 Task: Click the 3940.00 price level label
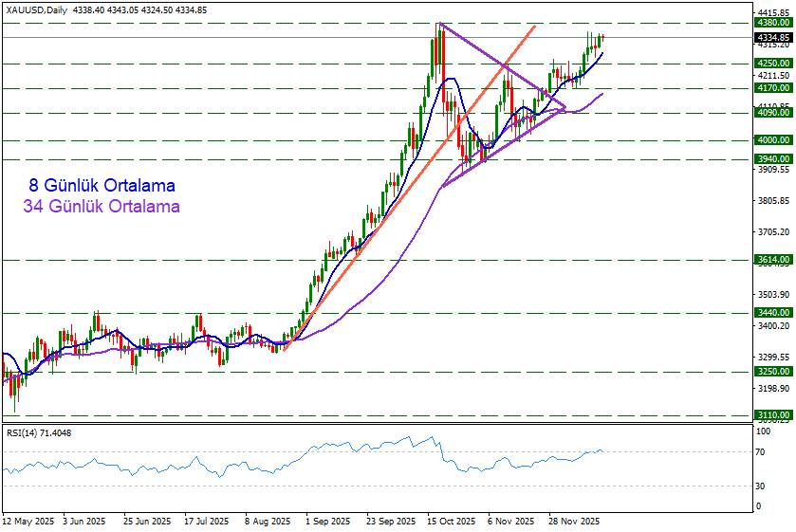coord(773,159)
